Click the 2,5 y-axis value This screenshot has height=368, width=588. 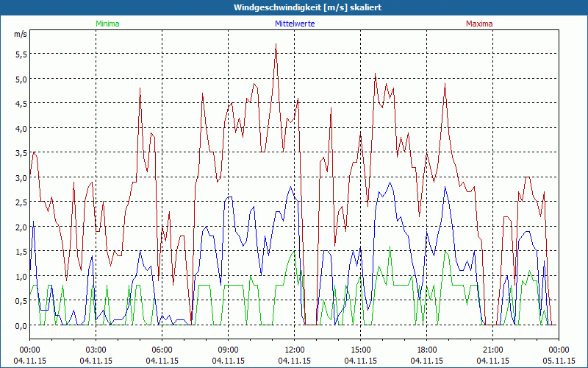[21, 202]
